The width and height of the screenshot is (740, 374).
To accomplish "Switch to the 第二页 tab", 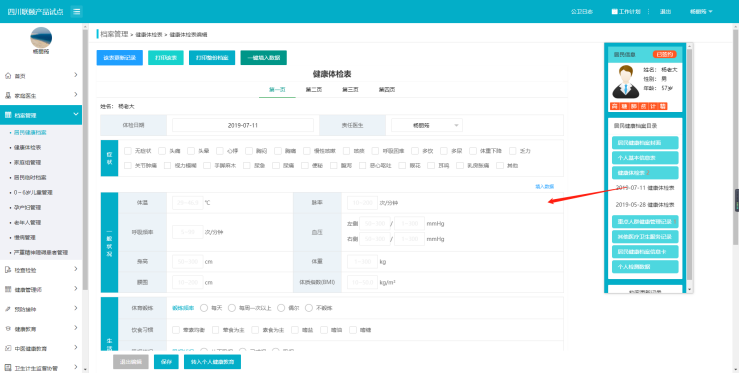I will [313, 89].
